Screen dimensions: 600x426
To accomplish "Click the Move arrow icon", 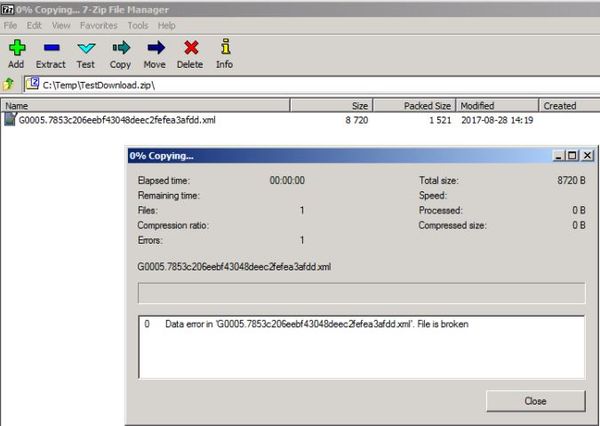I will (155, 47).
